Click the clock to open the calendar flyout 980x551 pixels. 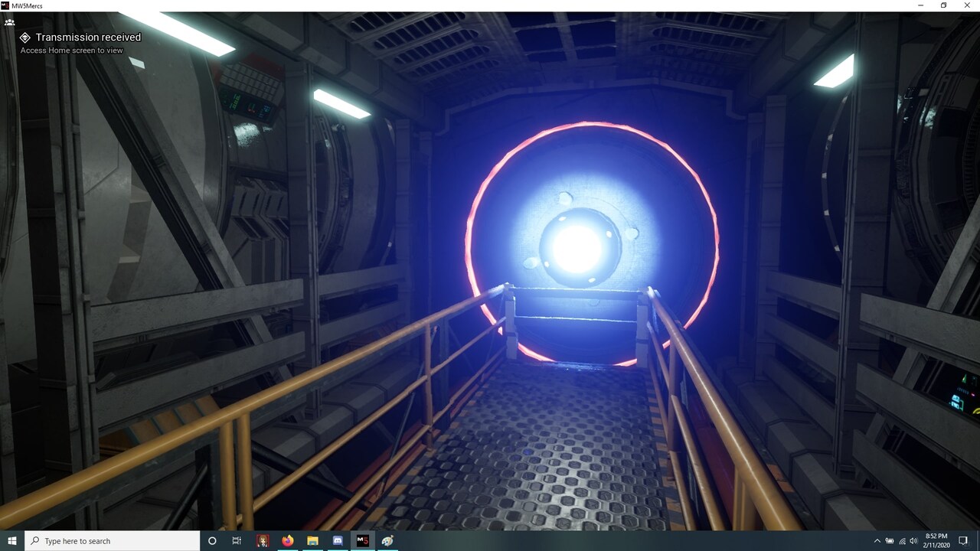coord(936,541)
